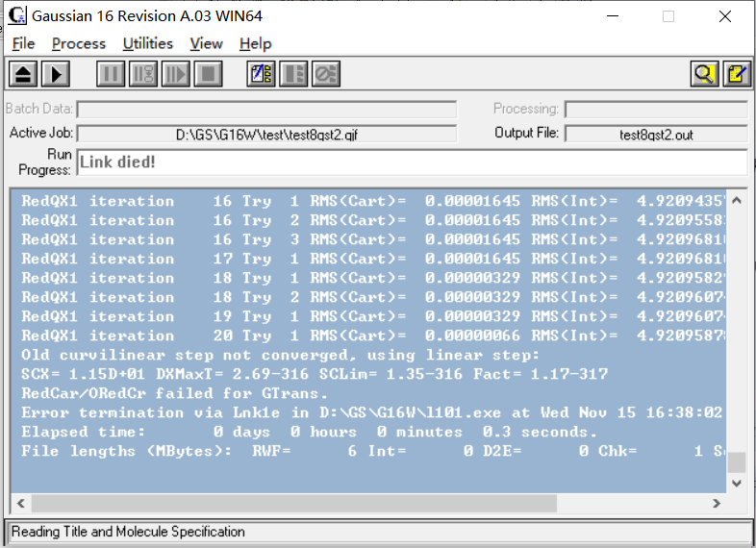
Task: Click the Active Job path field
Action: pyautogui.click(x=266, y=134)
